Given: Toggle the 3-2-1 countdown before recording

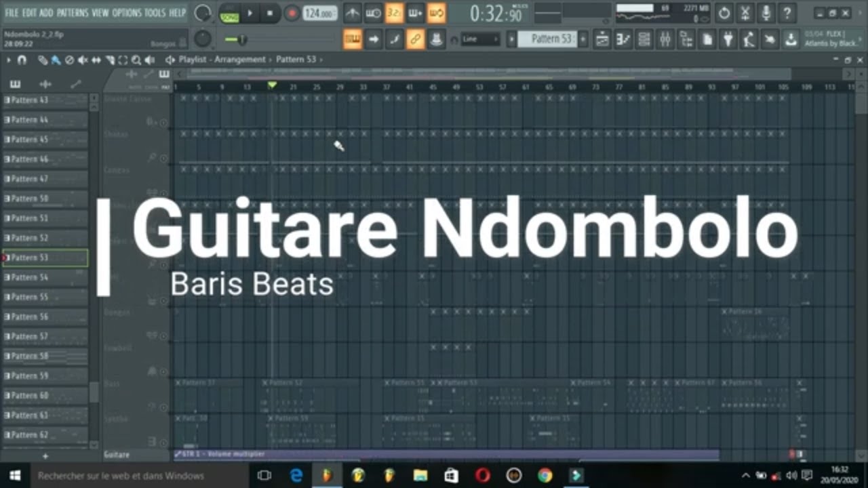Looking at the screenshot, I should [394, 13].
